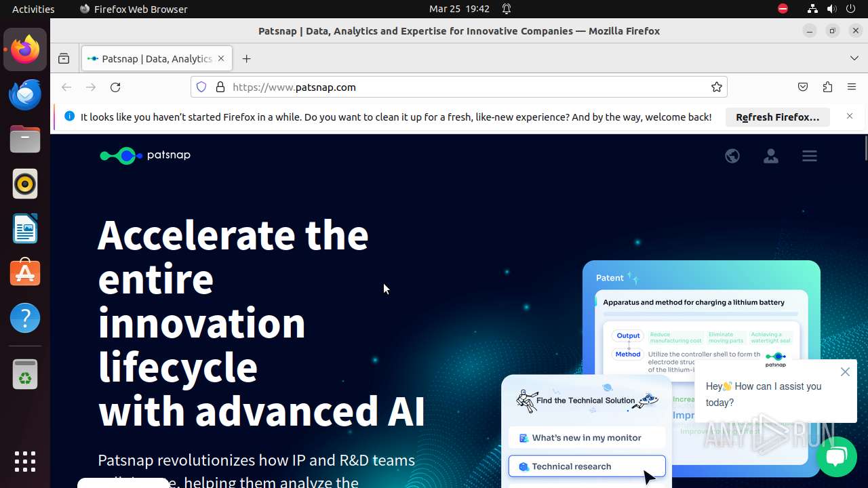The width and height of the screenshot is (868, 488).
Task: Go back to previous page
Action: pyautogui.click(x=66, y=87)
